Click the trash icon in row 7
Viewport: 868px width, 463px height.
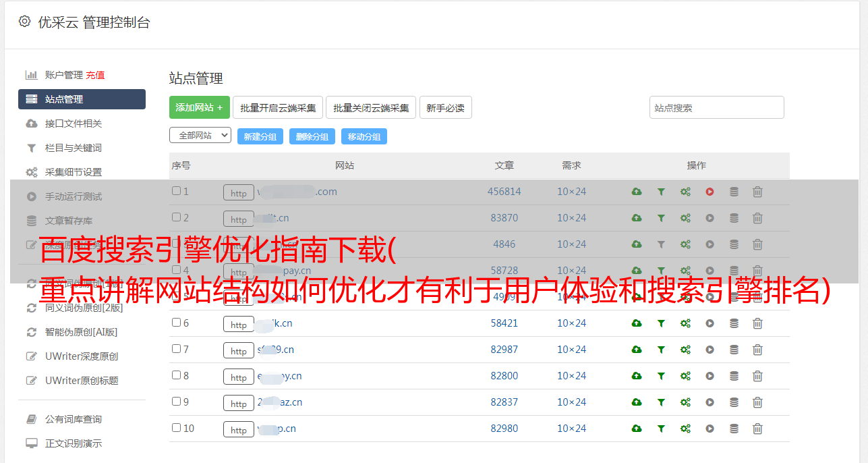coord(757,350)
